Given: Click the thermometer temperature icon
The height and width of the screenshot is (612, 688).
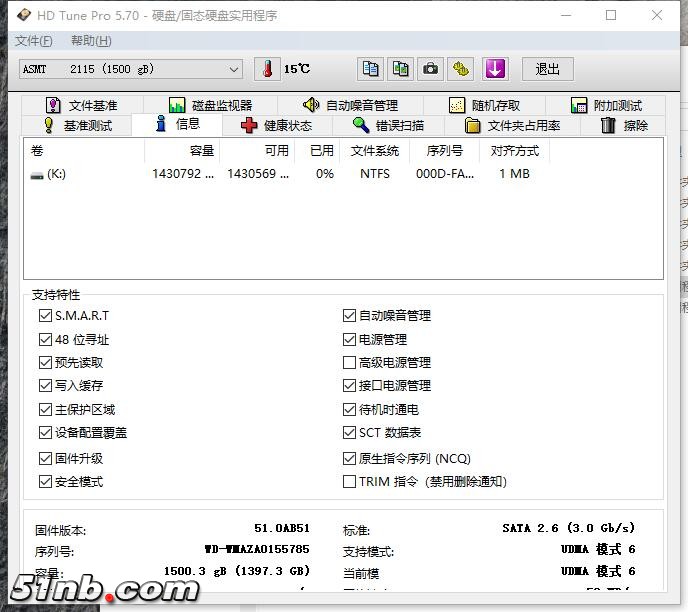Looking at the screenshot, I should (x=267, y=69).
